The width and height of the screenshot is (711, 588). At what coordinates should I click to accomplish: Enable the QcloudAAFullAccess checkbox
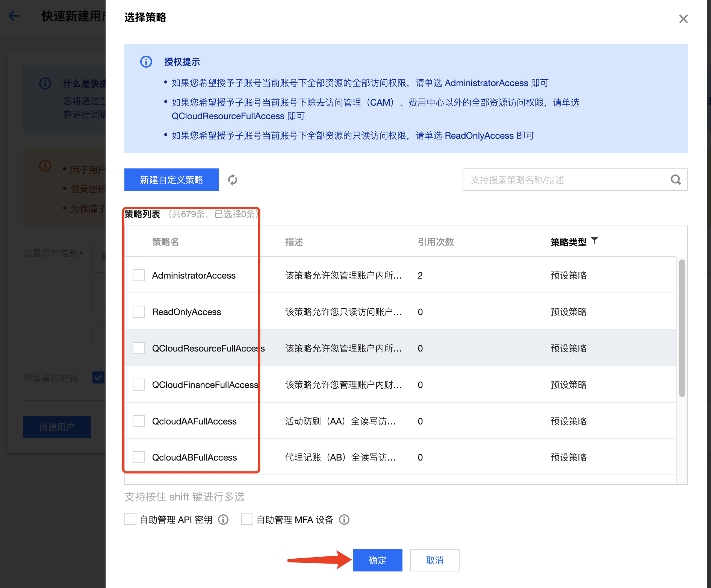139,421
